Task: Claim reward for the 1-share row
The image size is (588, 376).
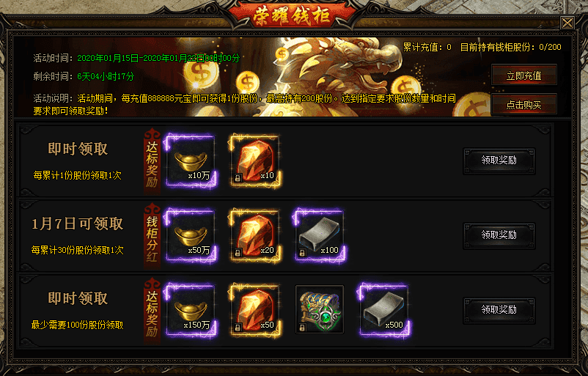Action: click(x=499, y=161)
